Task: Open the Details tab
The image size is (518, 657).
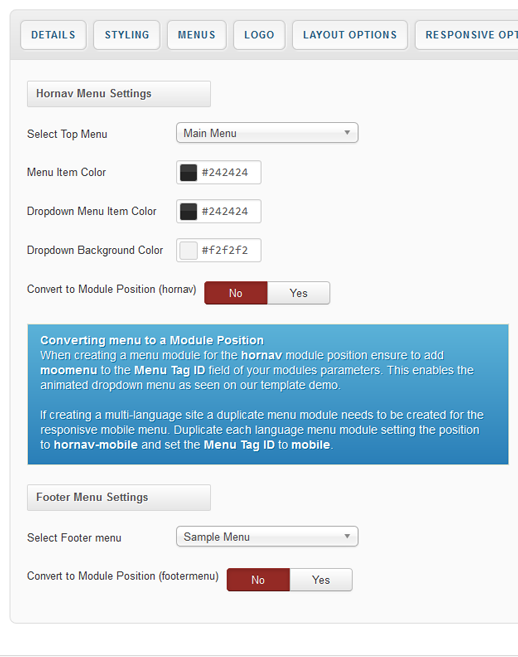Action: (53, 35)
